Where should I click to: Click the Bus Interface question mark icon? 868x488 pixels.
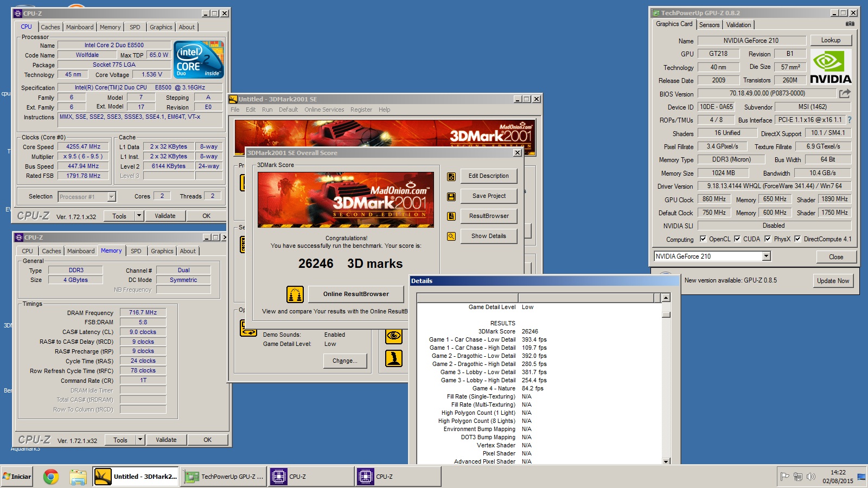click(850, 120)
